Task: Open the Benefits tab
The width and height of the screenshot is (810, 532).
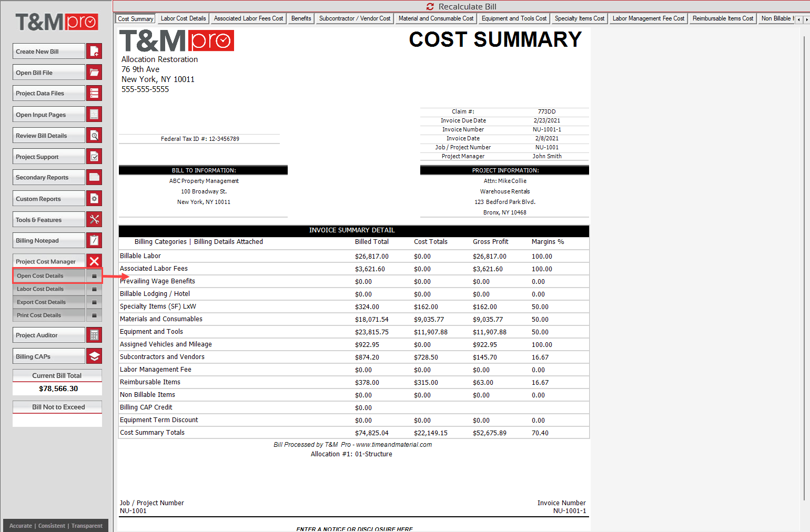Action: tap(301, 18)
